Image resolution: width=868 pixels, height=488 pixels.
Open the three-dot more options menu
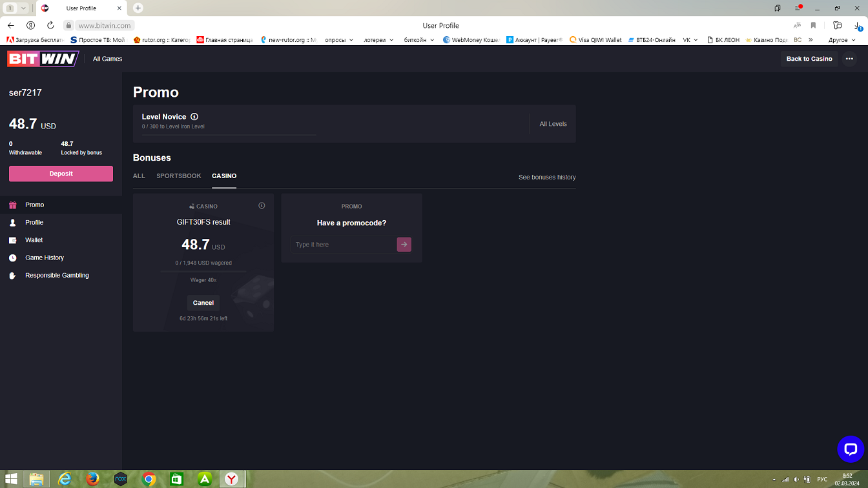click(849, 59)
